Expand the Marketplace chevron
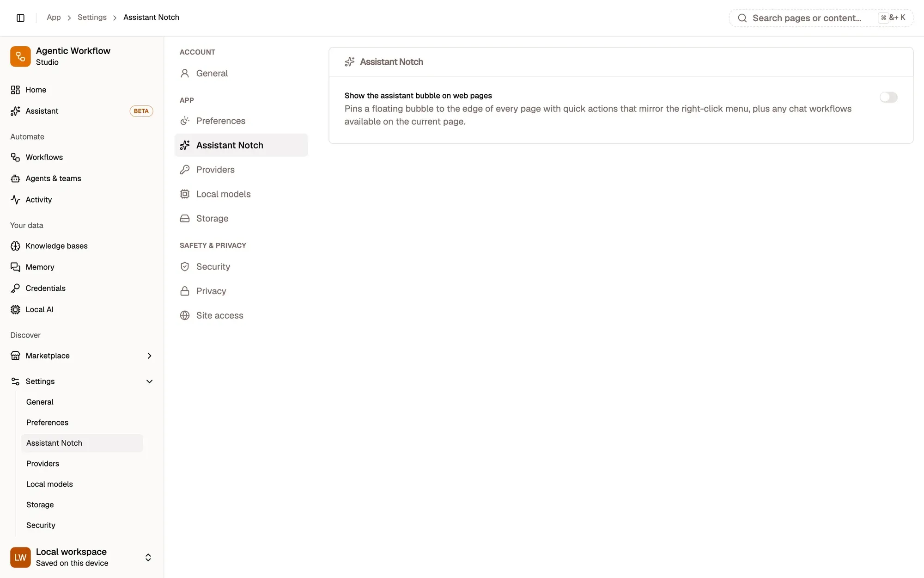 click(149, 356)
